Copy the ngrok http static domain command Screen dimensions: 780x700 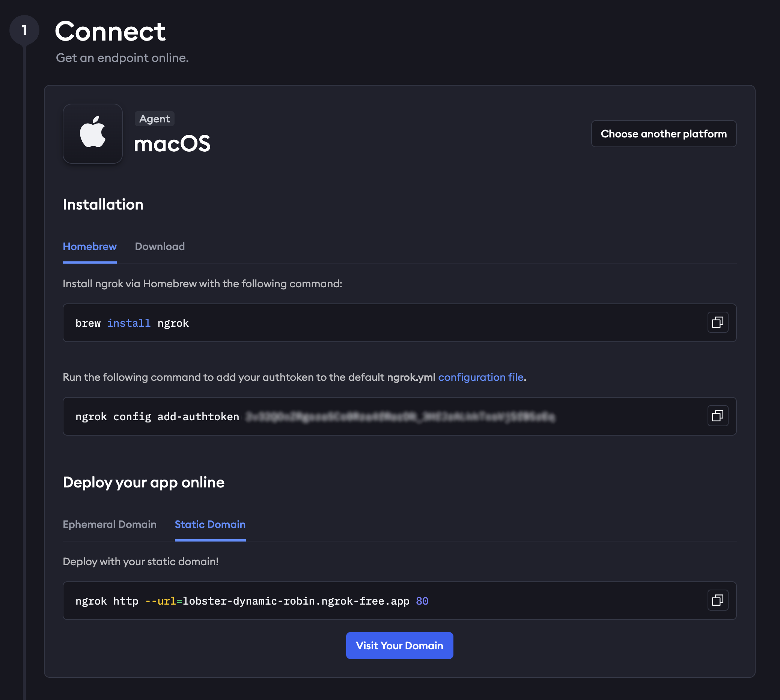coord(717,600)
